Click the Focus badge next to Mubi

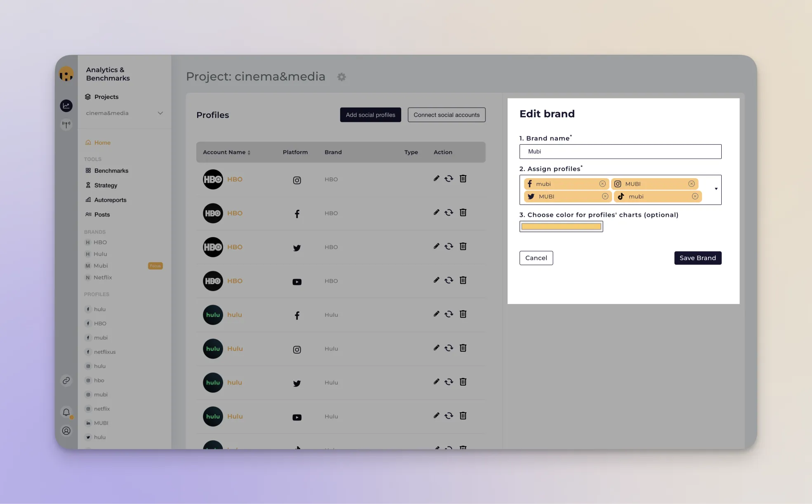155,266
